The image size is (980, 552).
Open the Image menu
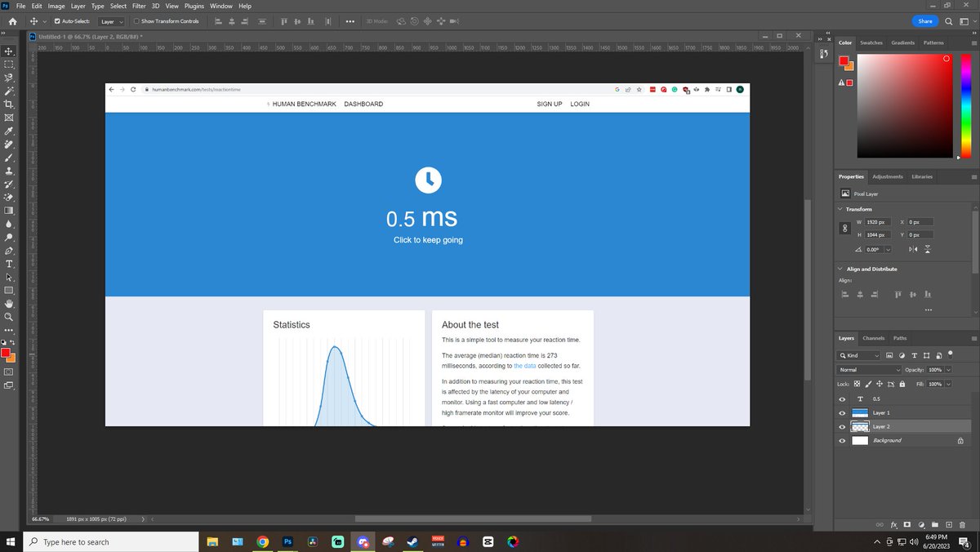click(x=56, y=6)
